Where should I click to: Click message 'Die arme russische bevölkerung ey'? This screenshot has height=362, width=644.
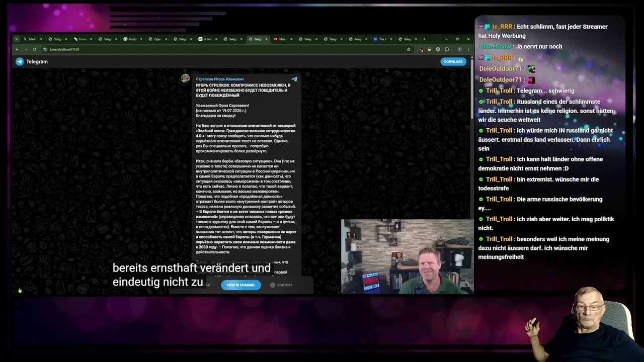(x=540, y=204)
